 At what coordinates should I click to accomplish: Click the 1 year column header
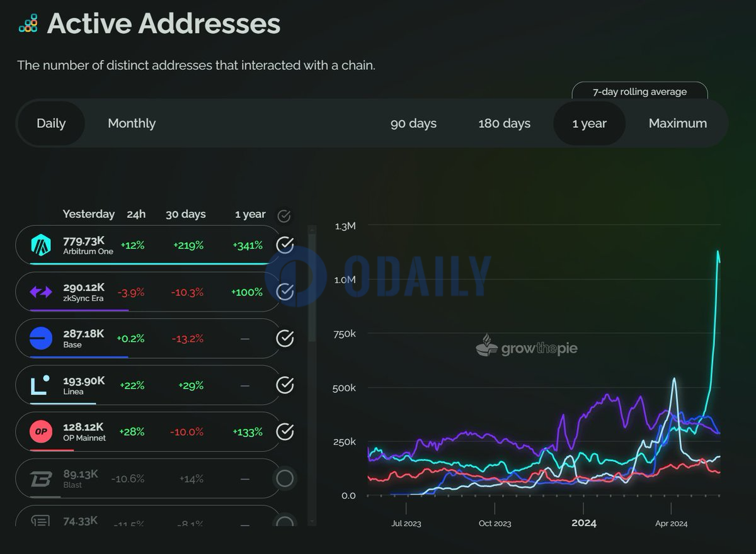pos(250,214)
